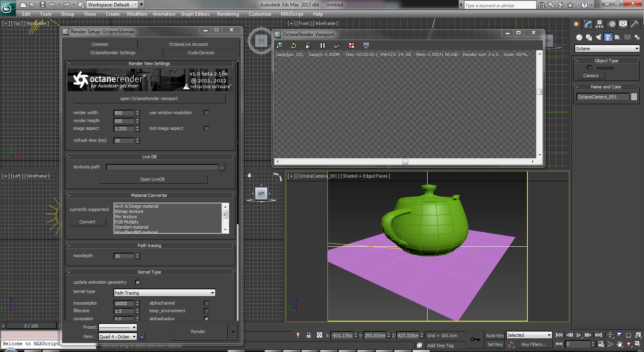644x352 pixels.
Task: Click the horizontal scrollbar thumb in OctaneRender Viewport
Action: coord(405,162)
